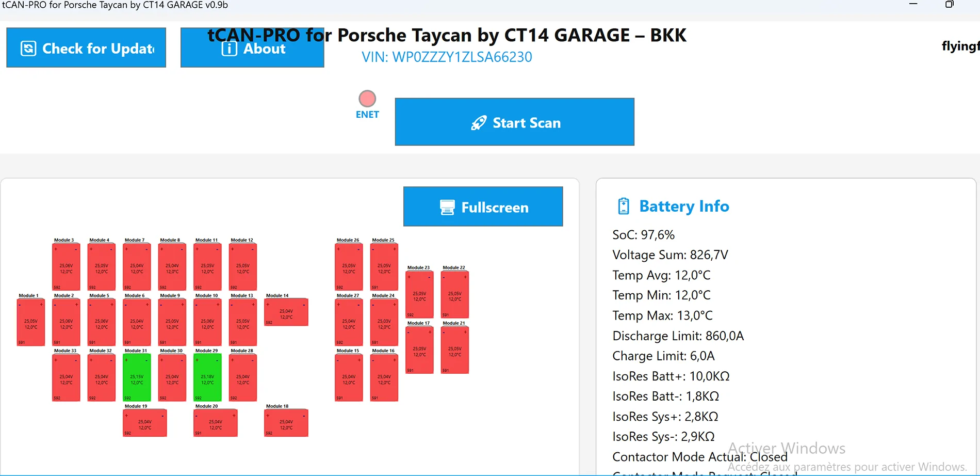Open the module map in Fullscreen
Screen dimensions: 980x476
point(483,207)
